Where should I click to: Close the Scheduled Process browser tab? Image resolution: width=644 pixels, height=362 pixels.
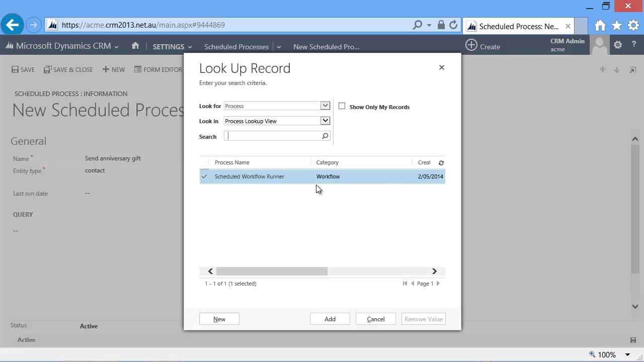coord(568,26)
